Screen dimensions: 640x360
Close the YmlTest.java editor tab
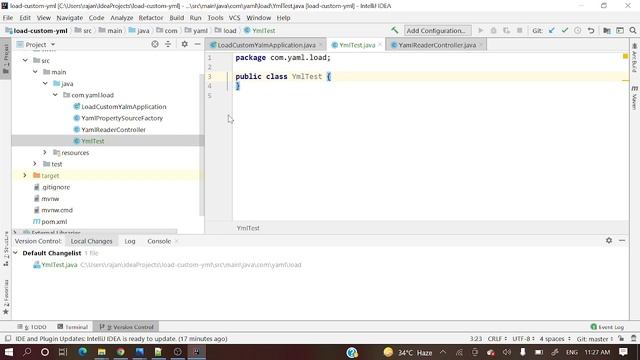click(x=380, y=44)
